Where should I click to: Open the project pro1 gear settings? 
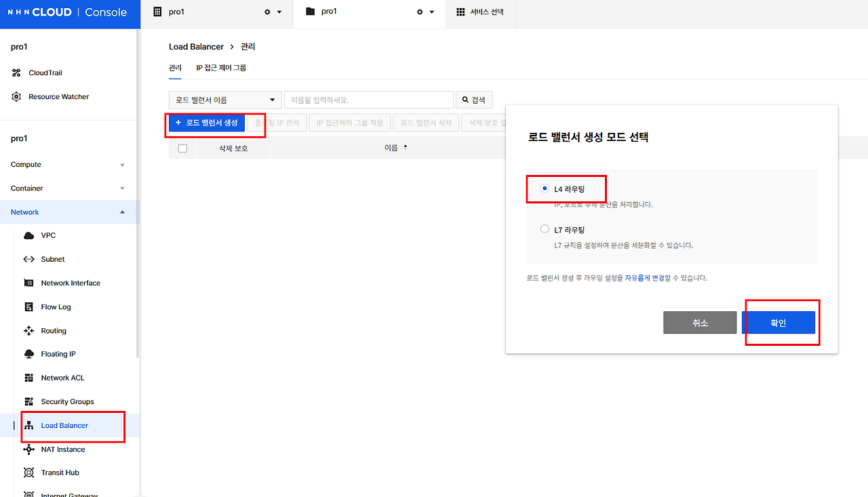(420, 12)
